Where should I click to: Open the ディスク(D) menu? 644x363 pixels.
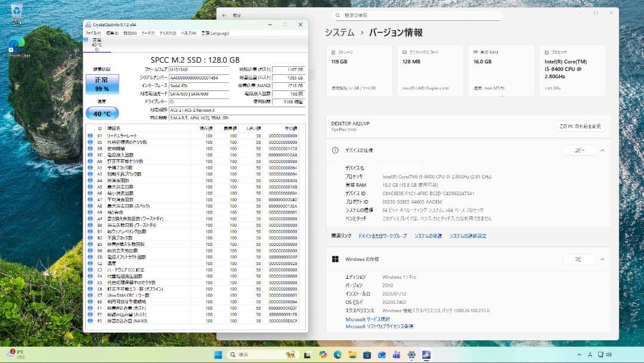(168, 33)
